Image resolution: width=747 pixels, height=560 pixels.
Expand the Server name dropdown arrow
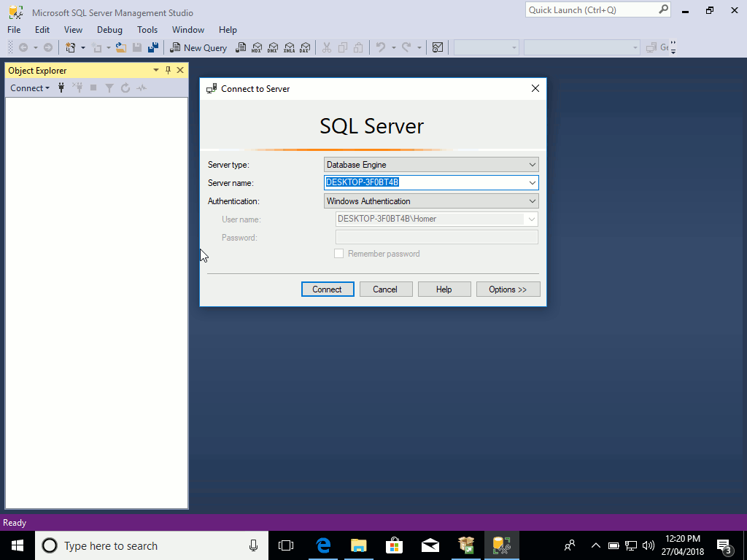[532, 183]
